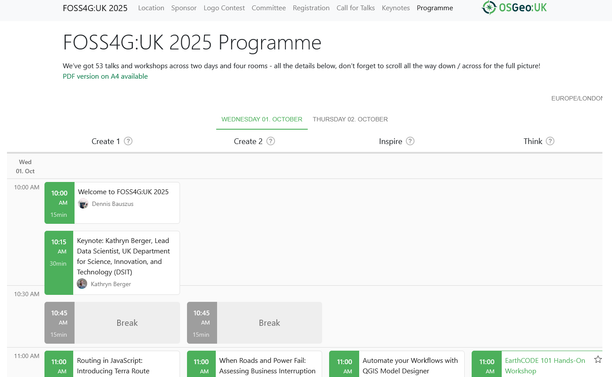
Task: Open the Create 1 room info icon
Action: [x=128, y=141]
